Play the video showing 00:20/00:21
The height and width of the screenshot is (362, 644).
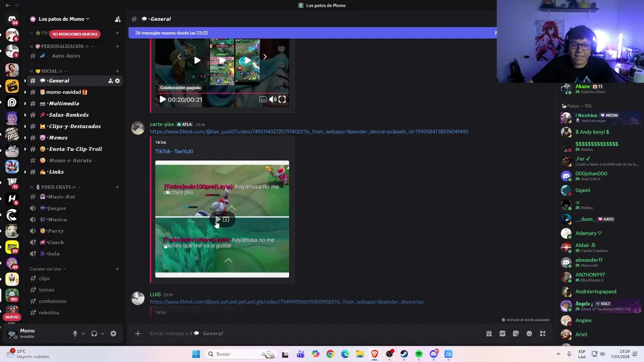tap(163, 100)
